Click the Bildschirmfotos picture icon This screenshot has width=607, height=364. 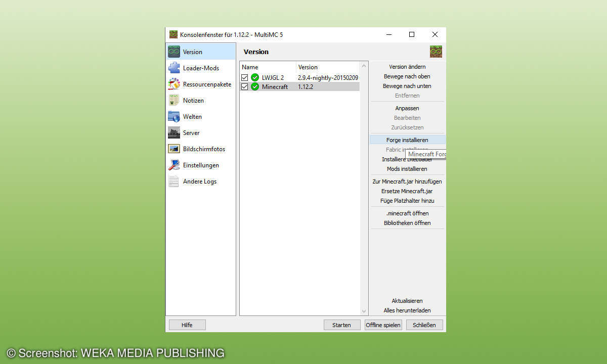click(x=174, y=149)
